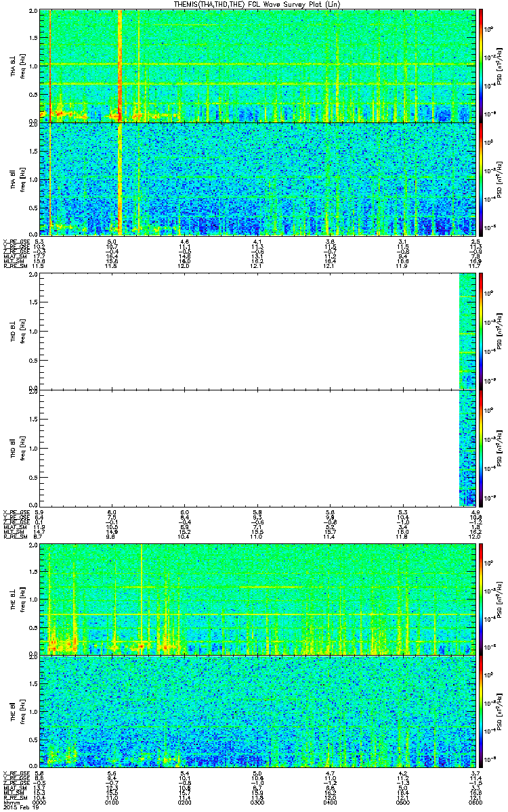This screenshot has height=812, width=508.
Task: Click the THE BII PSD color bar
Action: click(481, 710)
